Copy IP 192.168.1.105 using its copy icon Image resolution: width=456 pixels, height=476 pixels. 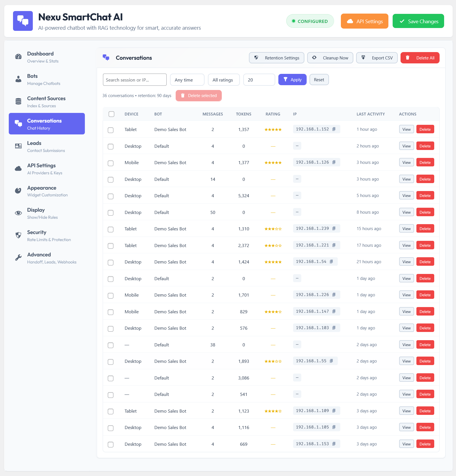click(x=334, y=427)
